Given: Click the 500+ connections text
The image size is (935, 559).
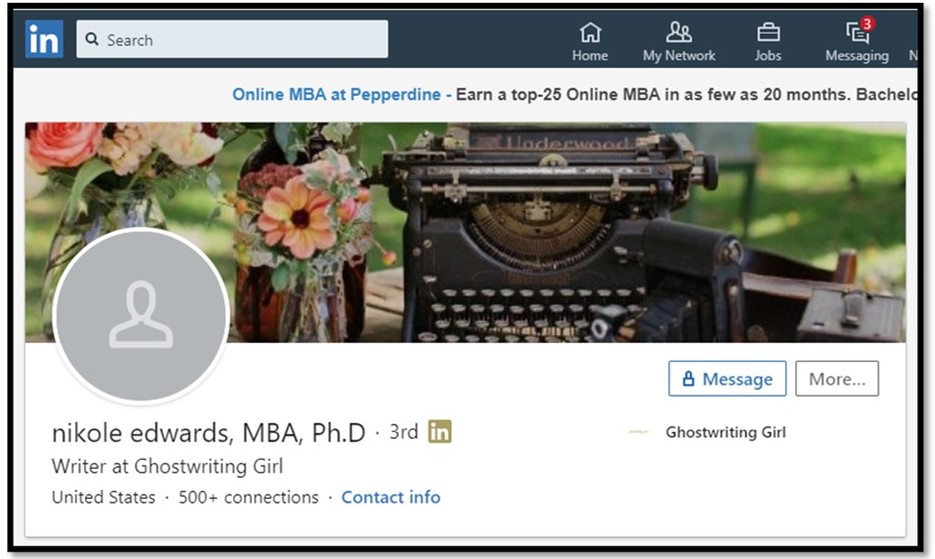Looking at the screenshot, I should point(249,497).
